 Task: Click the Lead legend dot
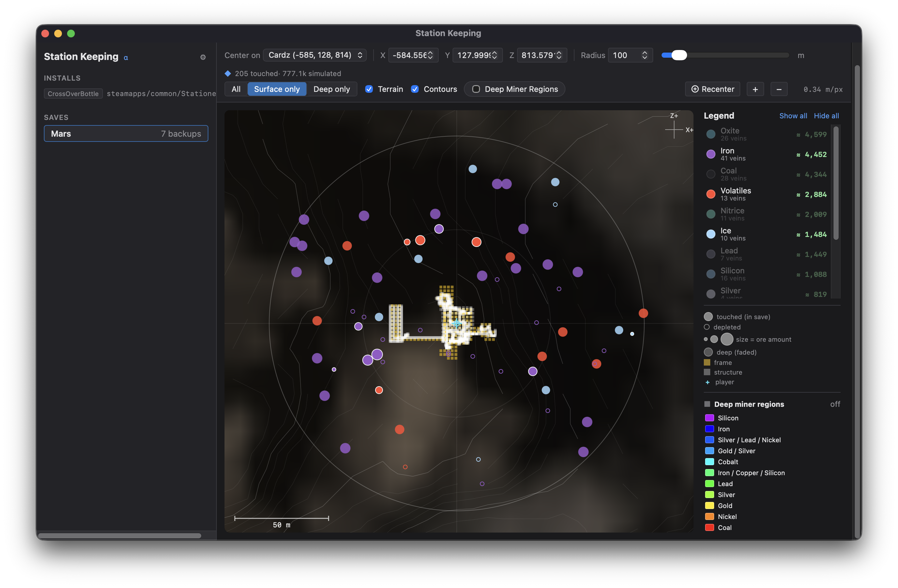[711, 254]
